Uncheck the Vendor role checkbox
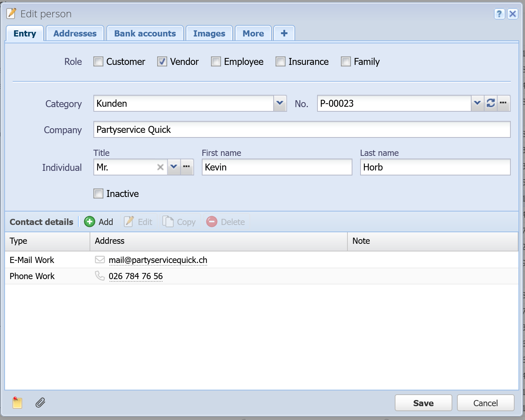Image resolution: width=525 pixels, height=420 pixels. [x=162, y=61]
